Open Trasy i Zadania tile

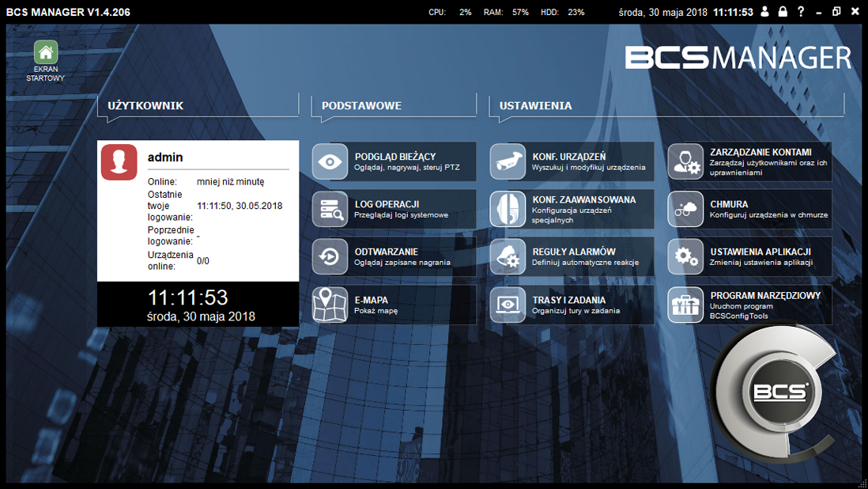(572, 305)
